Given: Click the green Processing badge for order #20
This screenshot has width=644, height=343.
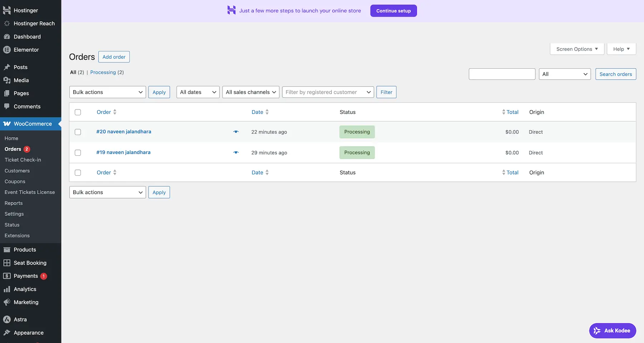Looking at the screenshot, I should coord(357,132).
